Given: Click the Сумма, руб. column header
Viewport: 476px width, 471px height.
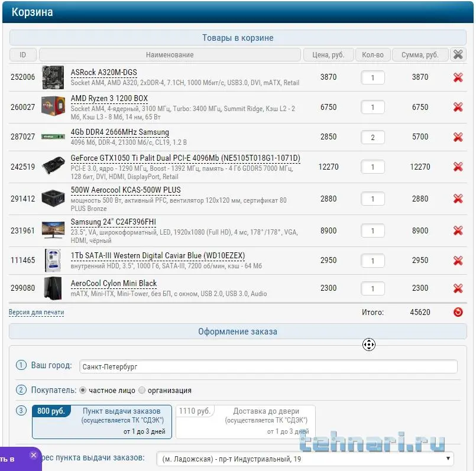Looking at the screenshot, I should (x=420, y=54).
